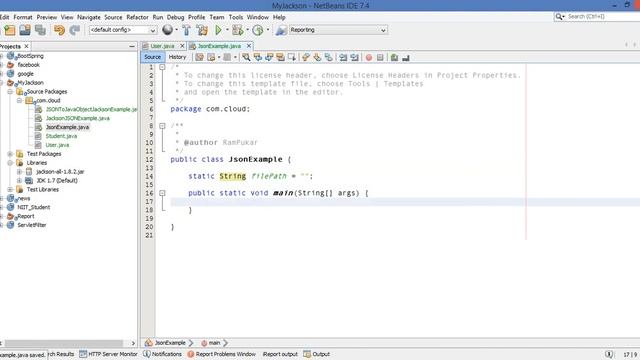
Task: Open the Navigate menu
Action: [x=89, y=17]
